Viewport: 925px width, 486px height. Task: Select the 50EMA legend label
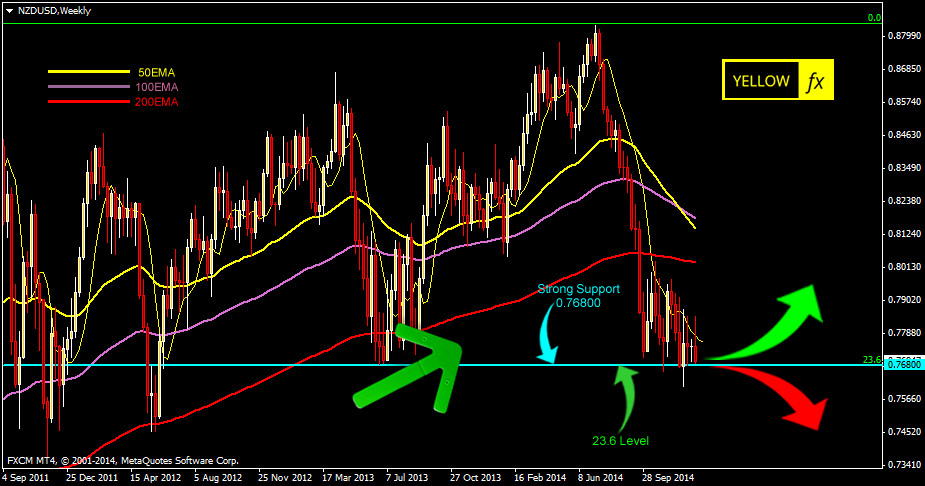tap(157, 73)
